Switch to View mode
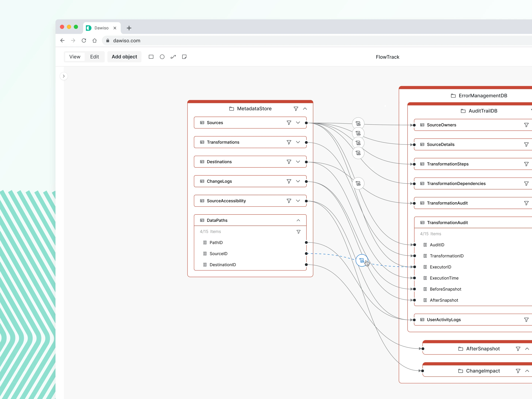Viewport: 532px width, 399px height. [x=75, y=57]
